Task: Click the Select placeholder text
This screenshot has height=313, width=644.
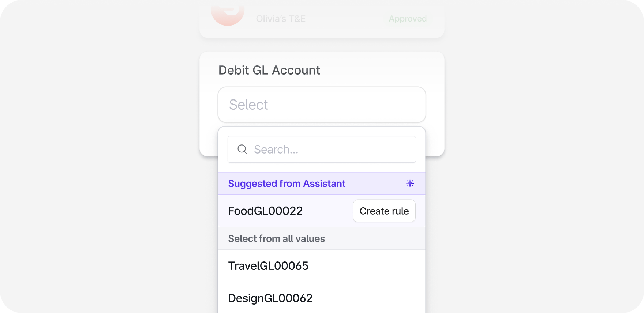Action: [x=248, y=105]
